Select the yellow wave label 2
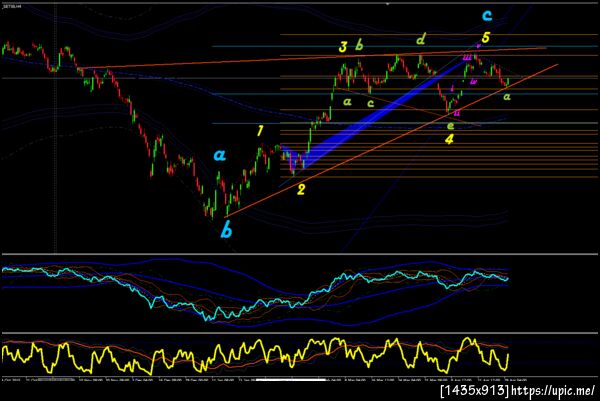Image resolution: width=600 pixels, height=401 pixels. (x=301, y=189)
